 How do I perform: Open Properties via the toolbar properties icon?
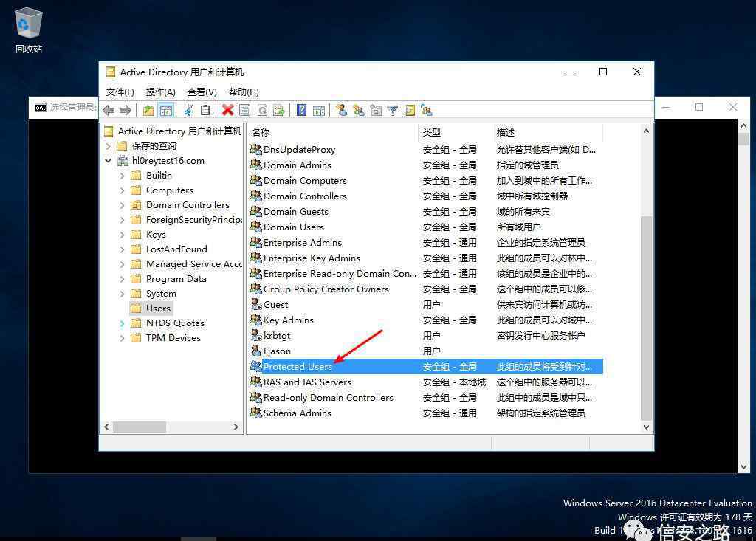point(245,111)
